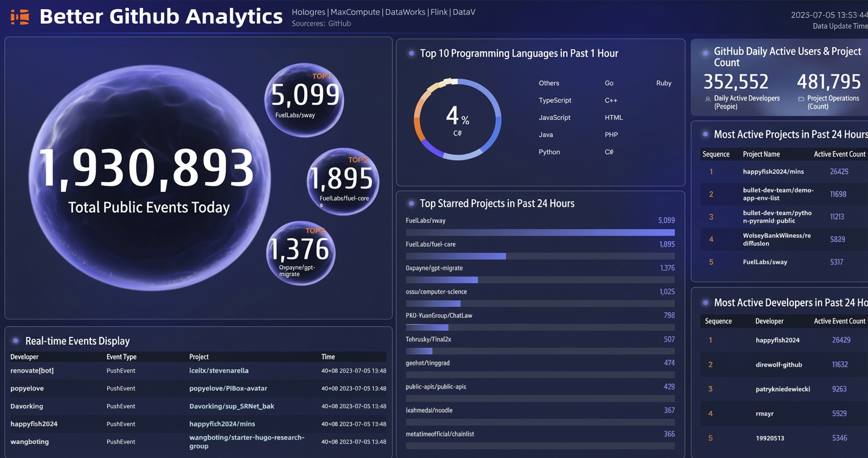Click the Ruby legend entry
Screen dimensions: 868x458
pyautogui.click(x=664, y=83)
